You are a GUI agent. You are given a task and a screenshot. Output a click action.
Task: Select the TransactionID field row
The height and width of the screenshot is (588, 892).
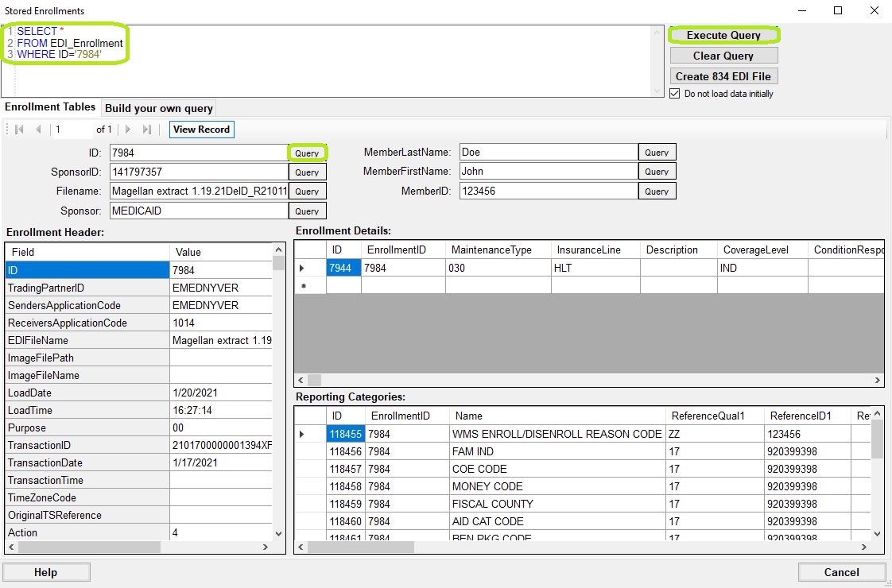(138, 445)
